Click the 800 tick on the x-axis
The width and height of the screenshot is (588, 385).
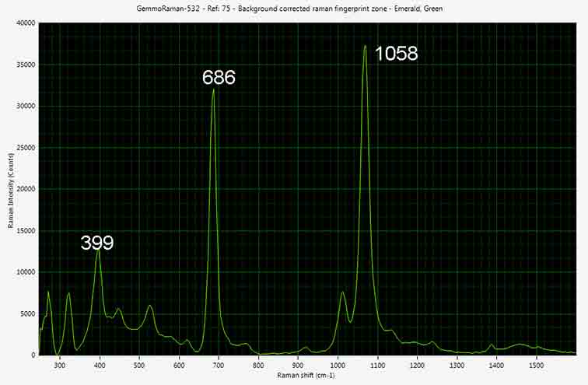click(258, 364)
